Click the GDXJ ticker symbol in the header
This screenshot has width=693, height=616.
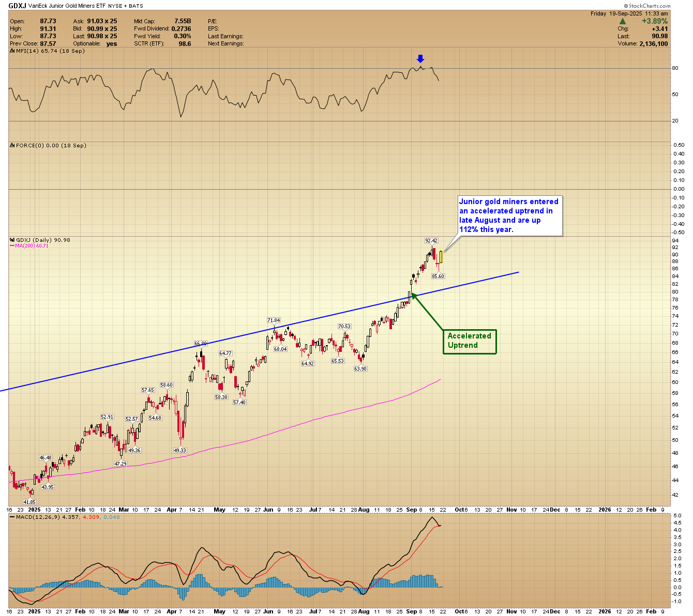(17, 6)
